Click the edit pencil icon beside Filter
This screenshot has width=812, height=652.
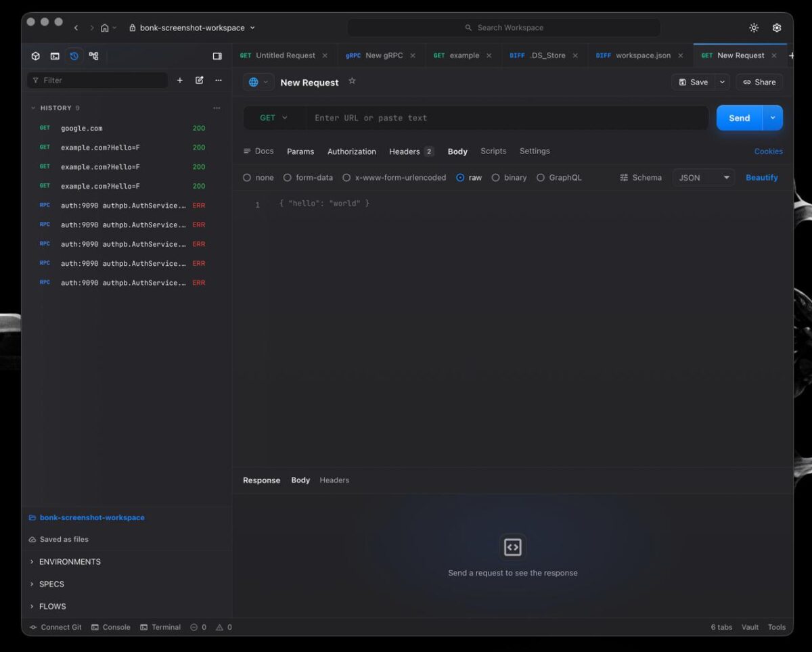[199, 80]
